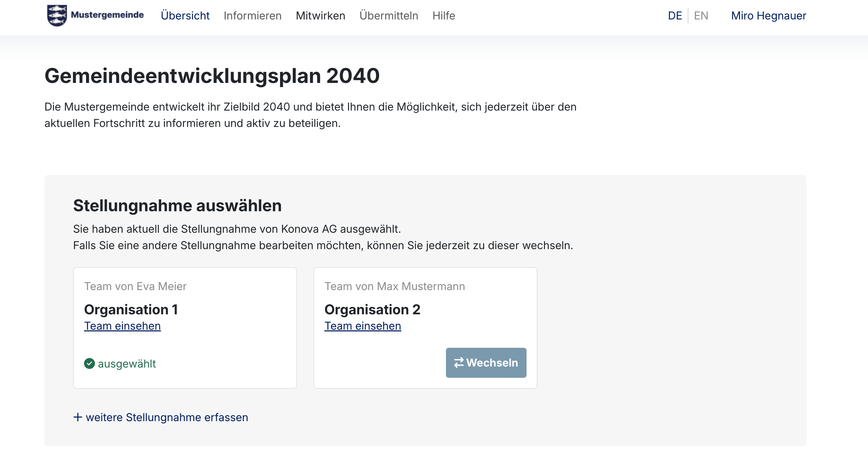Click the swap arrows icon on Wechseln
Image resolution: width=868 pixels, height=458 pixels.
459,362
